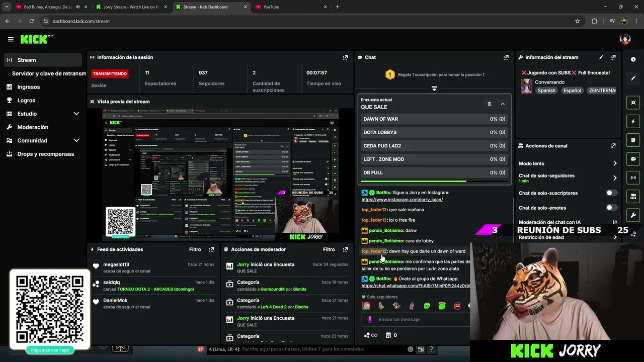
Task: Expand the Comunidad sidebar section
Action: point(76,141)
